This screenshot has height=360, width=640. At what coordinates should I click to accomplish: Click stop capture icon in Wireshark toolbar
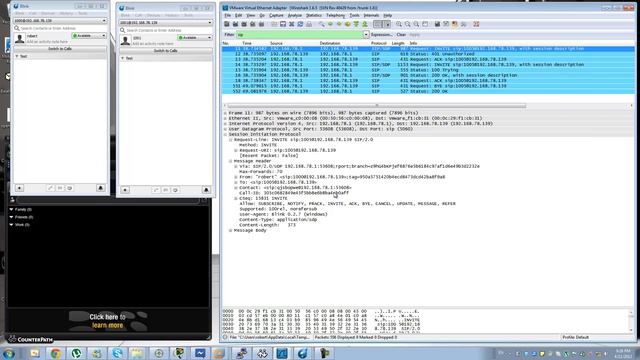tap(253, 24)
